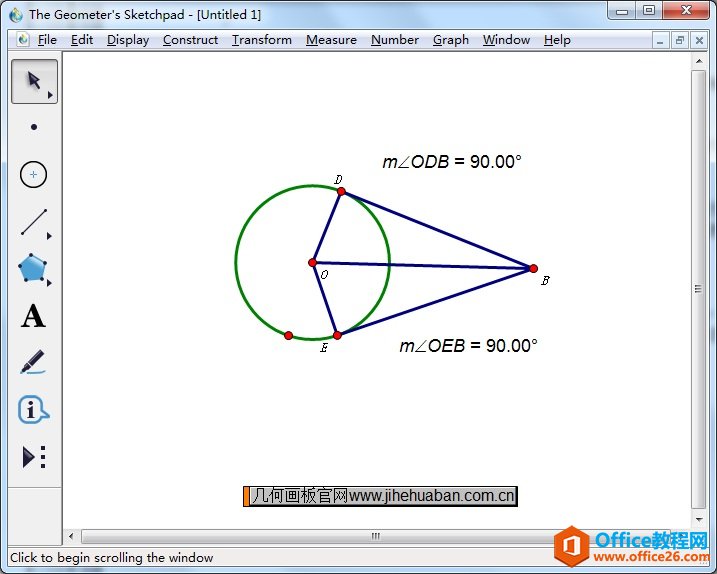Open the Construct menu
Image resolution: width=717 pixels, height=574 pixels.
point(190,40)
